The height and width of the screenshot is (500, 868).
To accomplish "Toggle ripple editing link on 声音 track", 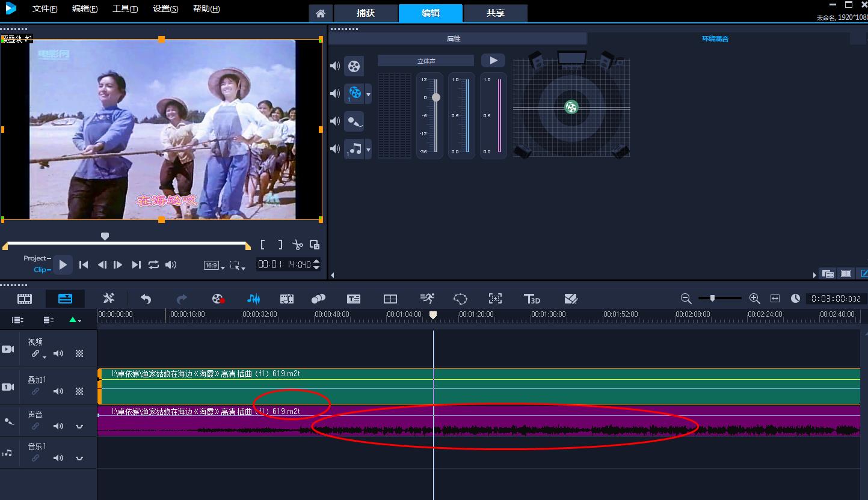I will [x=35, y=426].
